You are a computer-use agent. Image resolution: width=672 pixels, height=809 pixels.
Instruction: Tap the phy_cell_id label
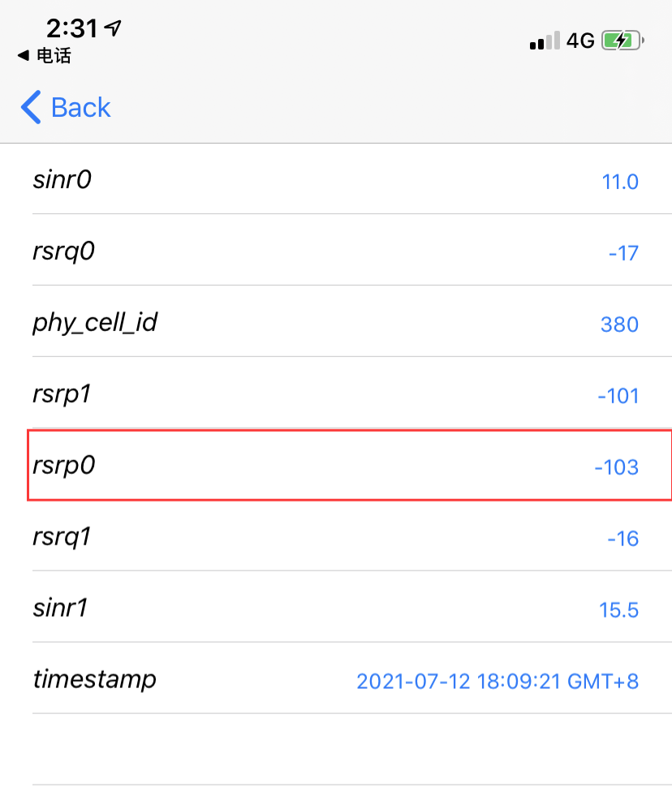point(95,323)
